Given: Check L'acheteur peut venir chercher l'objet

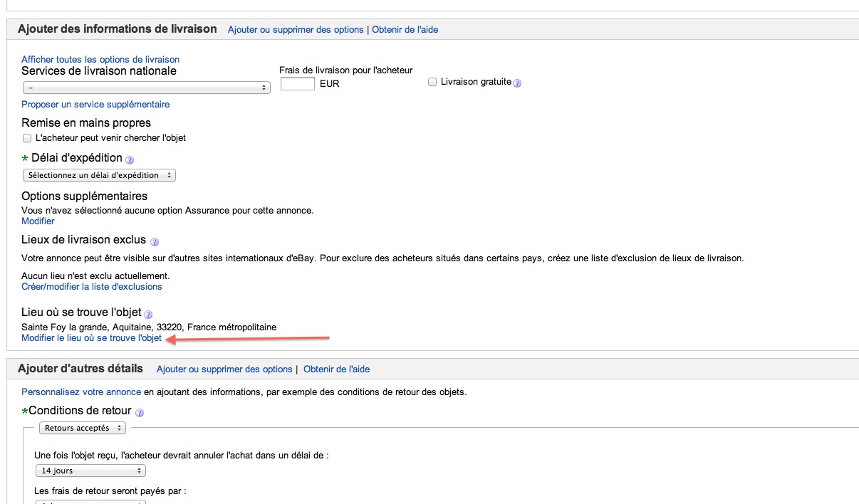Looking at the screenshot, I should pos(27,138).
